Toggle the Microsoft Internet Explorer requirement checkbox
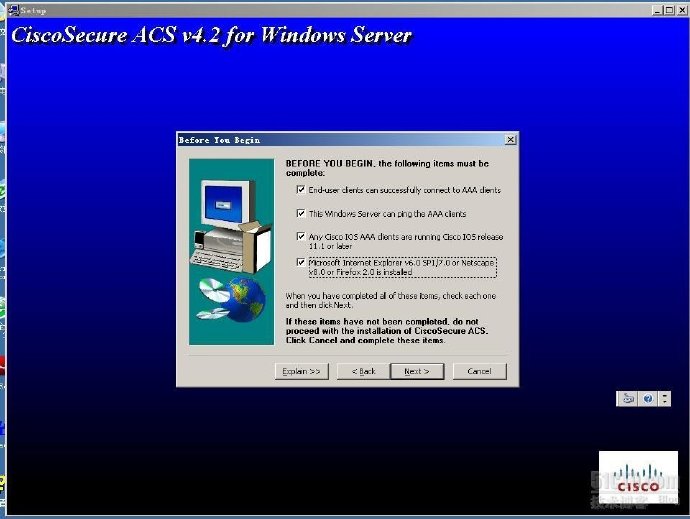 (301, 262)
